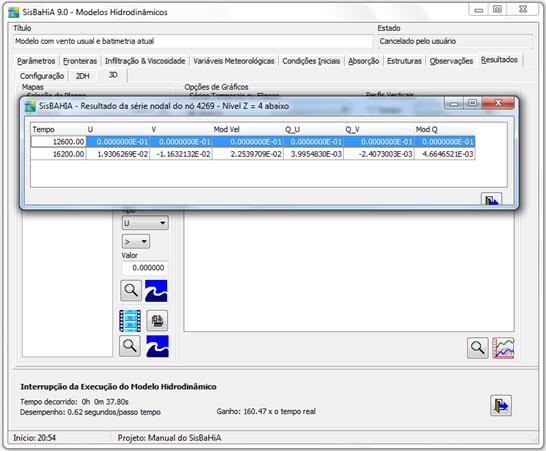Click the Tempo column header
The height and width of the screenshot is (451, 546).
[x=58, y=130]
